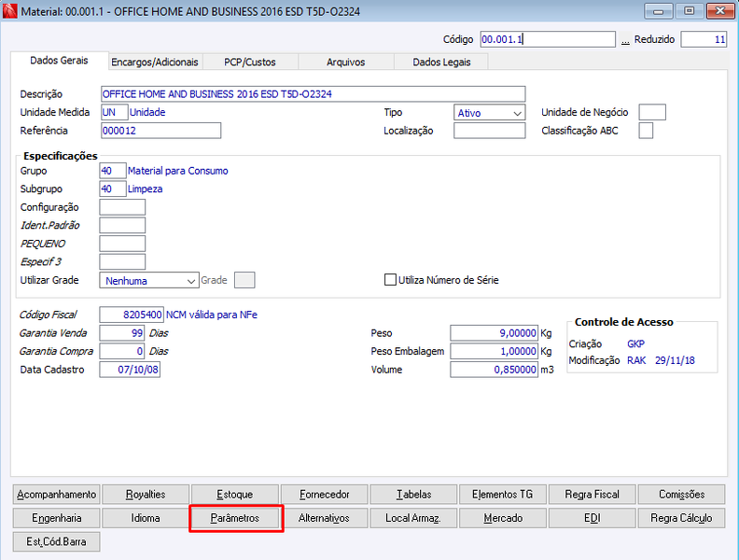Viewport: 739px width, 560px height.
Task: Click the Tabelas button
Action: [413, 495]
